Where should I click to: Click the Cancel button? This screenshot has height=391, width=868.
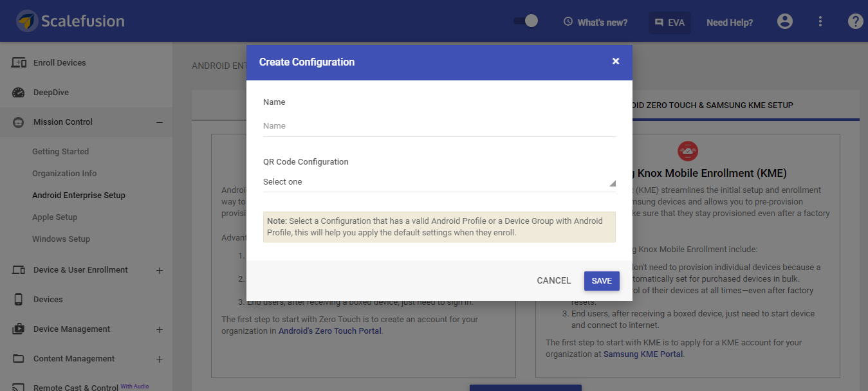[554, 280]
